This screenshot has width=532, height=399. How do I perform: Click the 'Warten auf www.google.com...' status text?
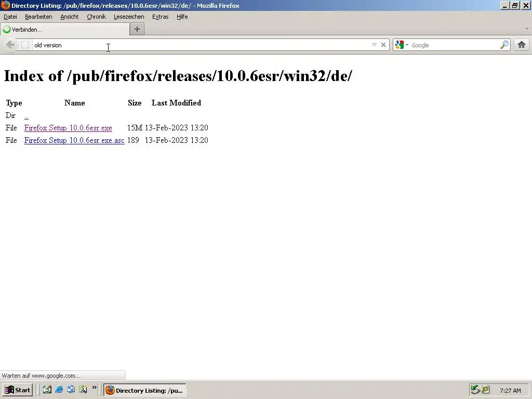tap(41, 376)
